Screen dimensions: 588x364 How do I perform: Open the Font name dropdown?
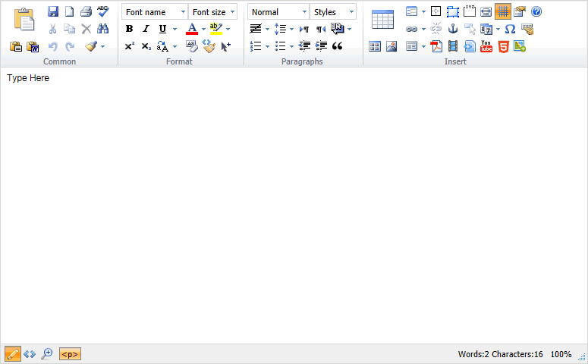pos(155,12)
